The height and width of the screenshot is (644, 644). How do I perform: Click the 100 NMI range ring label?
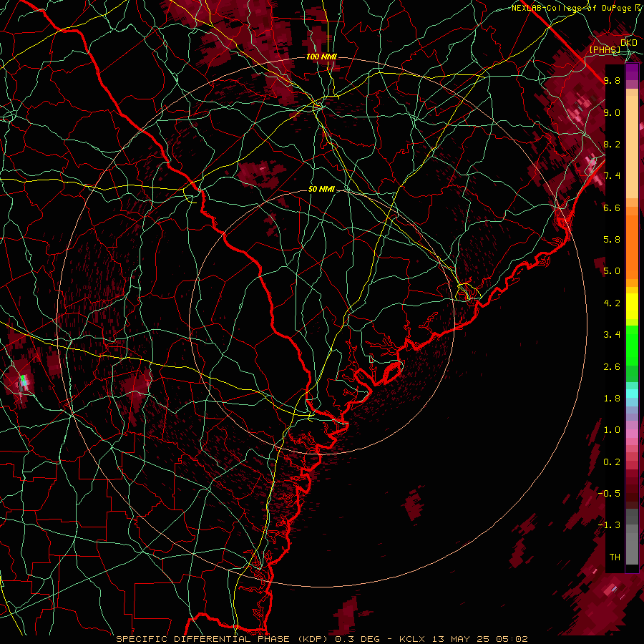321,57
